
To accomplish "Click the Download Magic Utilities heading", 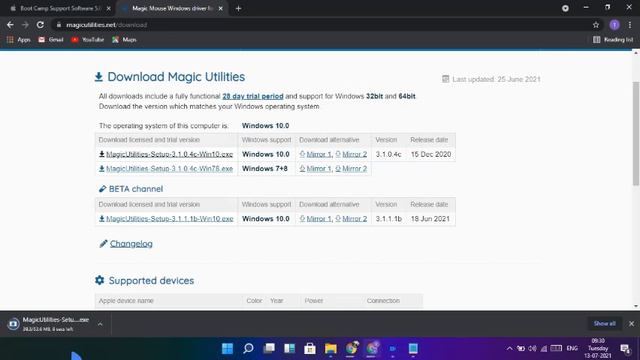I will click(176, 77).
